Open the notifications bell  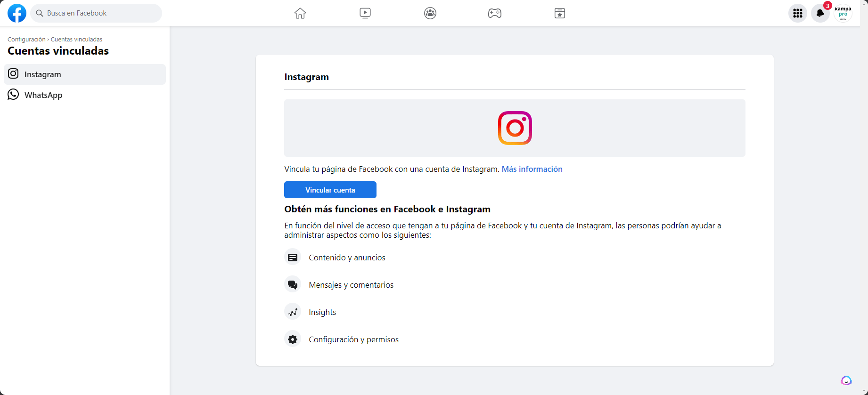pyautogui.click(x=820, y=13)
